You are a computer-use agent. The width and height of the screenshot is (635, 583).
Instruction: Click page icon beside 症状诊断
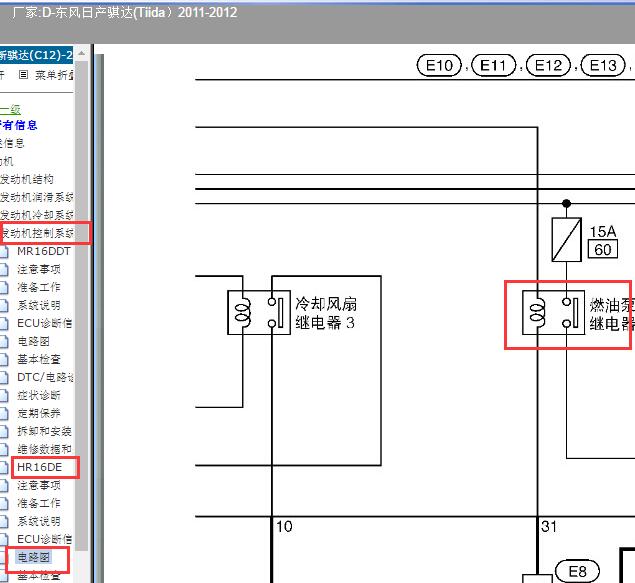coord(4,395)
